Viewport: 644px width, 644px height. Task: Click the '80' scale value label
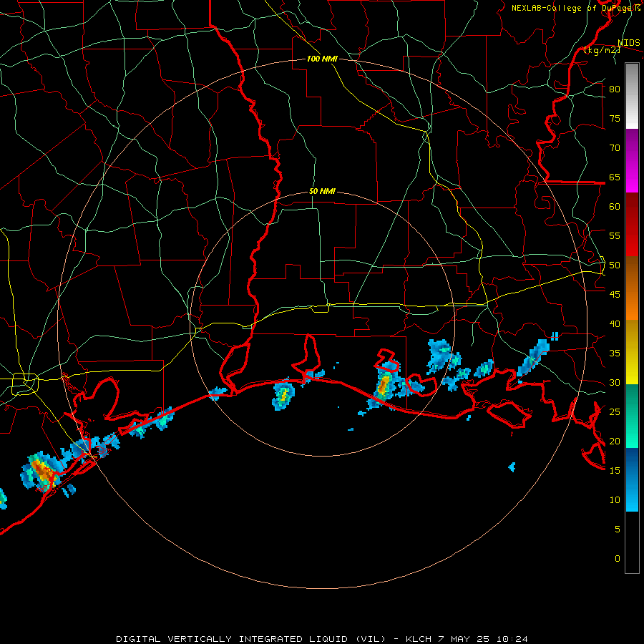[615, 89]
